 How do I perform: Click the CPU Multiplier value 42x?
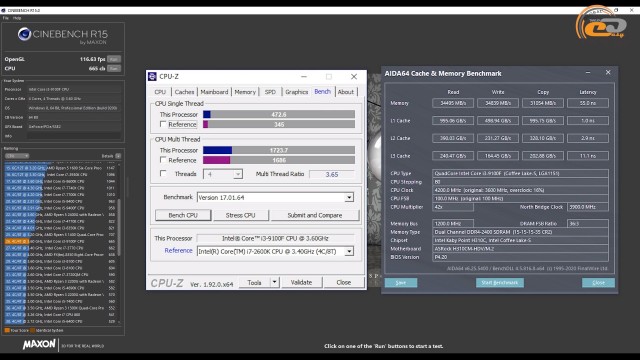pyautogui.click(x=453, y=207)
